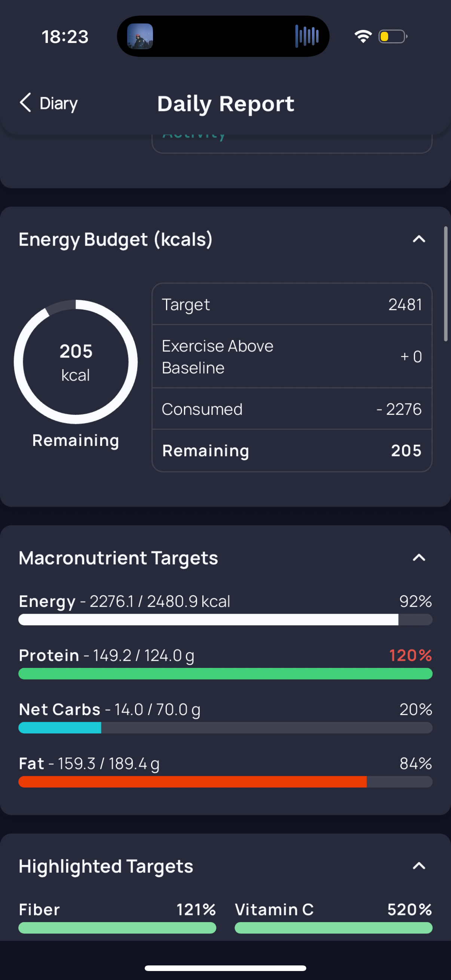Tap the red Fat progress bar
Viewport: 451px width, 980px height.
tap(225, 782)
